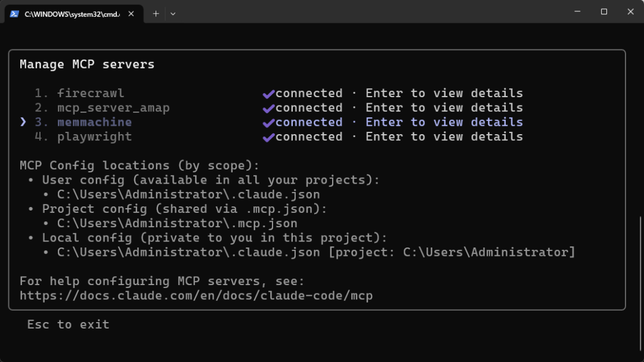Image resolution: width=644 pixels, height=362 pixels.
Task: Click the checkmark next to firecrawl connected
Action: pyautogui.click(x=268, y=94)
